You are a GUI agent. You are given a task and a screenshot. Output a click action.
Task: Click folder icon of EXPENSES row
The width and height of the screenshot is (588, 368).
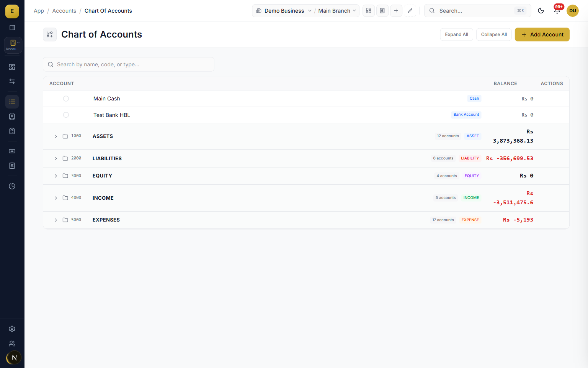pyautogui.click(x=65, y=220)
